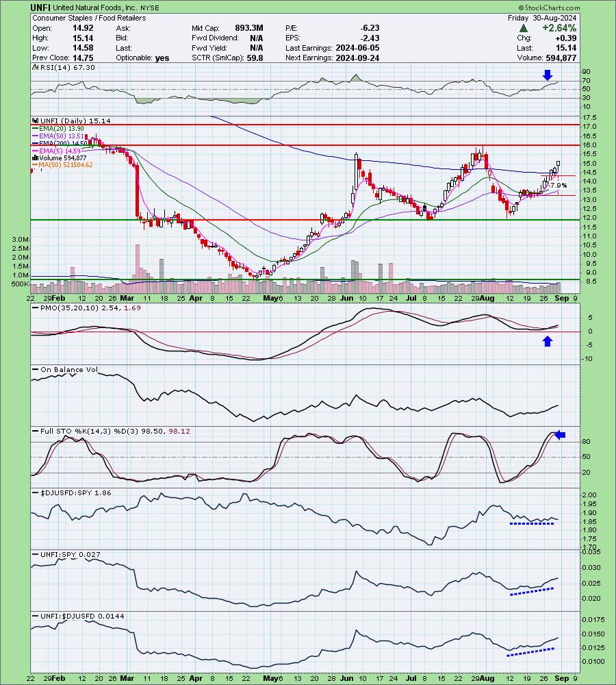Click the Low 14.58 value
The width and height of the screenshot is (616, 685).
tap(83, 48)
